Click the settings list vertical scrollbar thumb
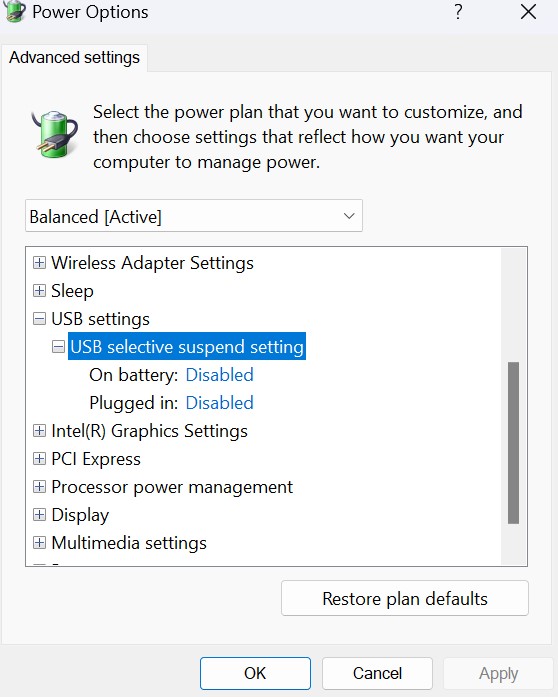 coord(514,443)
